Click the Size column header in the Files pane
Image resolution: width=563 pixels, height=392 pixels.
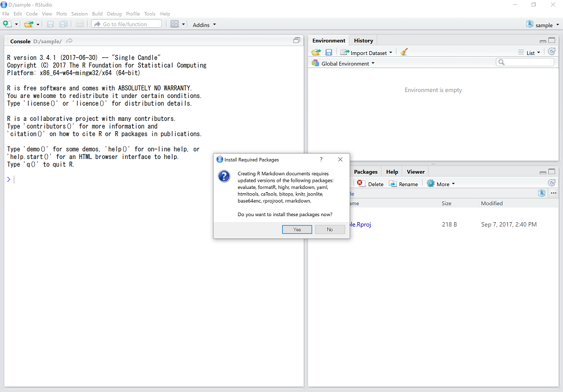click(446, 203)
